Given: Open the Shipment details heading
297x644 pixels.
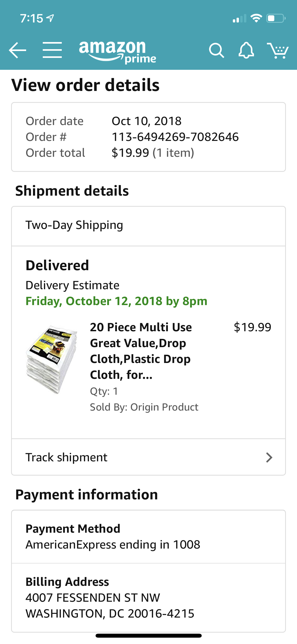Looking at the screenshot, I should (72, 191).
